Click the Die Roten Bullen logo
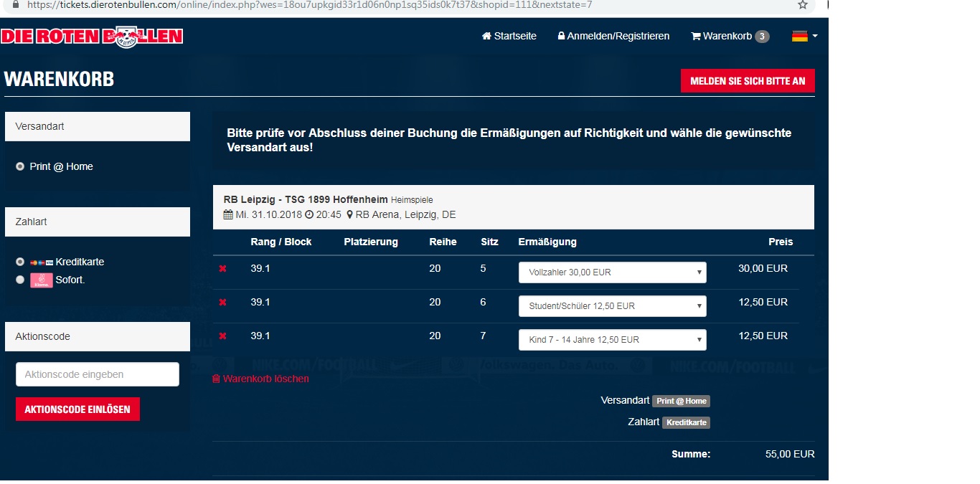Screen dimensions: 980x484 (92, 36)
